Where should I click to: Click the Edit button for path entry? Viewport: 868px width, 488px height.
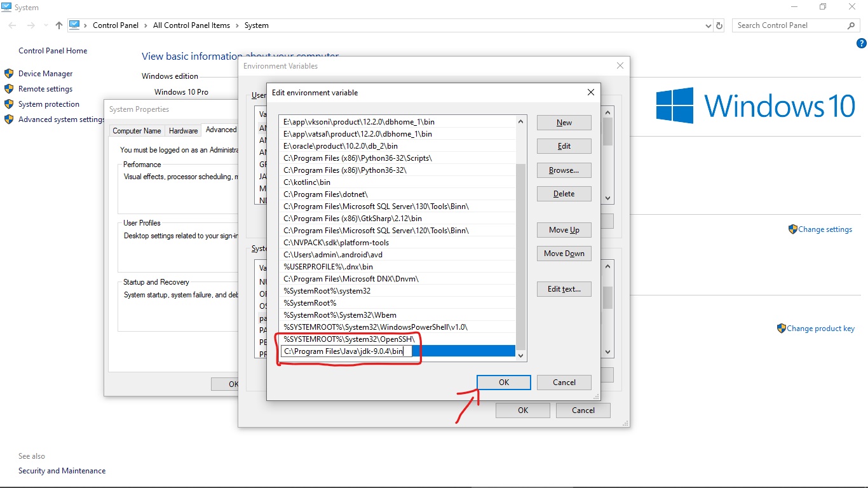click(564, 146)
